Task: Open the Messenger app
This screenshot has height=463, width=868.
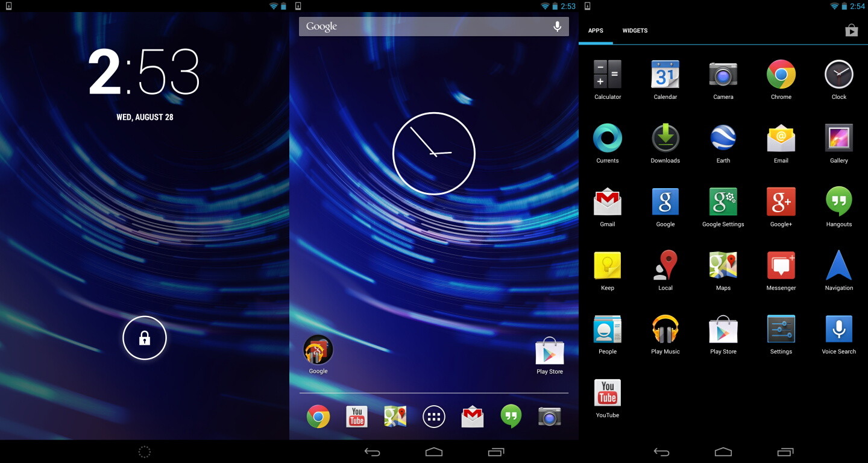Action: pos(781,266)
